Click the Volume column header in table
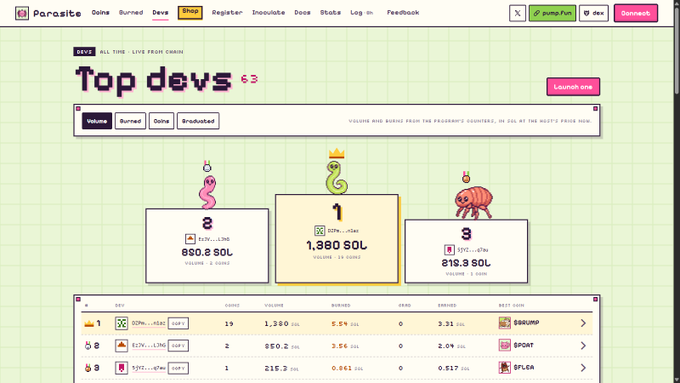This screenshot has height=383, width=680. point(274,305)
